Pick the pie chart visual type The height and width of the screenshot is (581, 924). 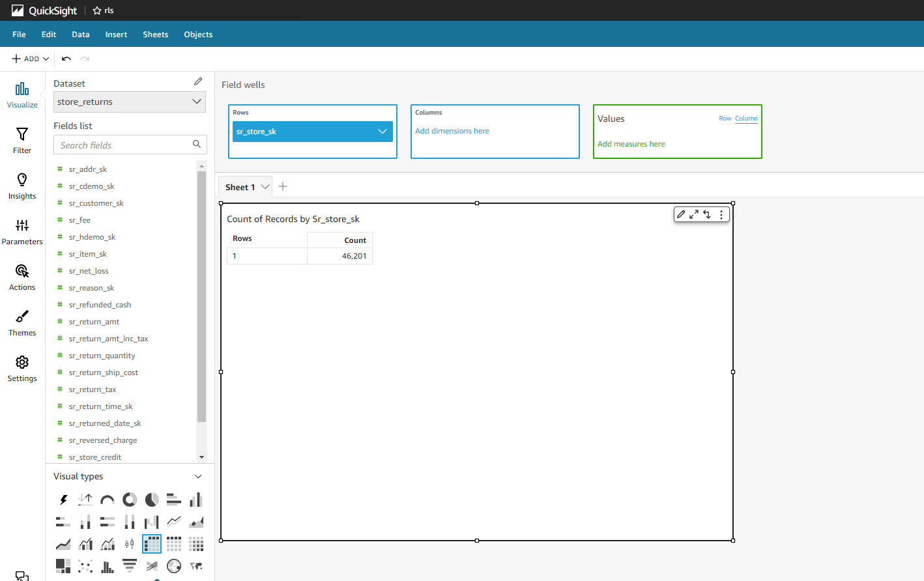click(x=152, y=500)
